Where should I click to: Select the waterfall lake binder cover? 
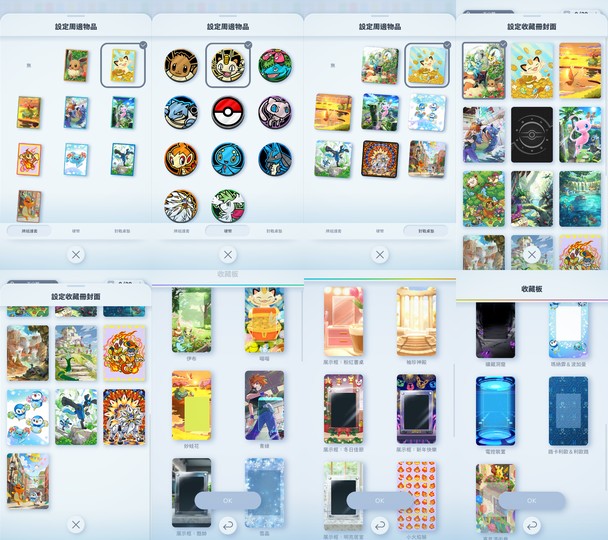click(580, 199)
